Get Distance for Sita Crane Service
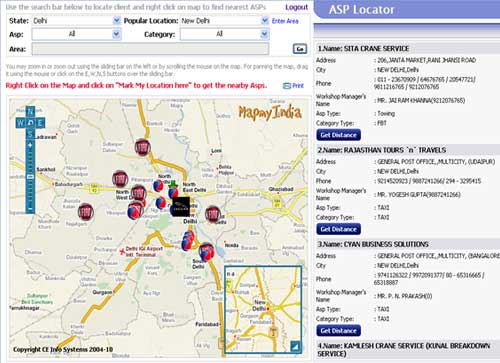The width and height of the screenshot is (500, 363). (x=338, y=135)
